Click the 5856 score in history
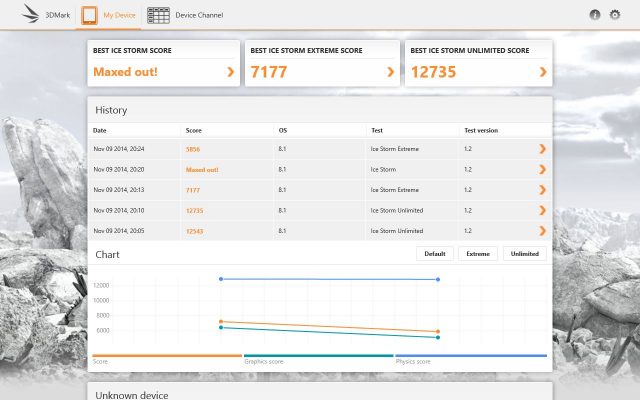This screenshot has width=640, height=400. [193, 149]
